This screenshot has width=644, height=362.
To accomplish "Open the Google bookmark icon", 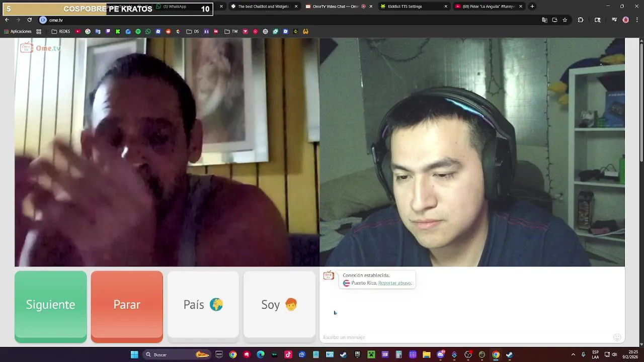I will [x=88, y=31].
